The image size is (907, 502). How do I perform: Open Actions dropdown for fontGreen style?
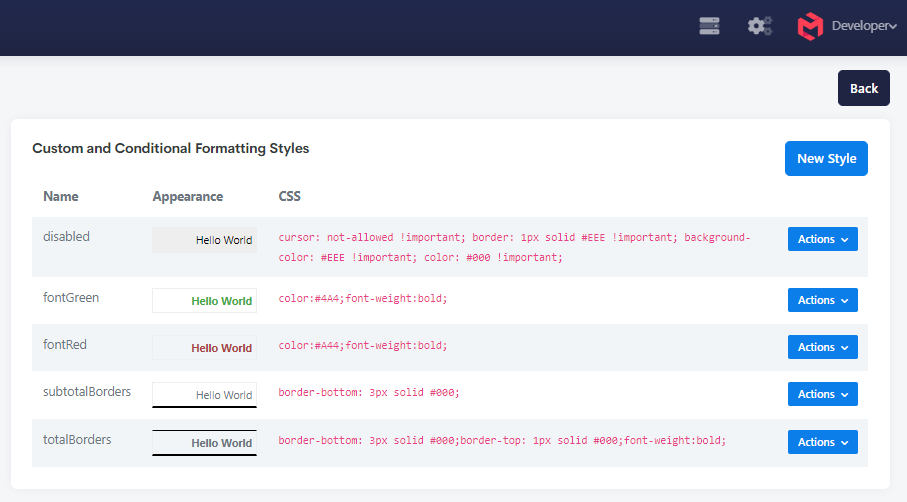tap(823, 300)
